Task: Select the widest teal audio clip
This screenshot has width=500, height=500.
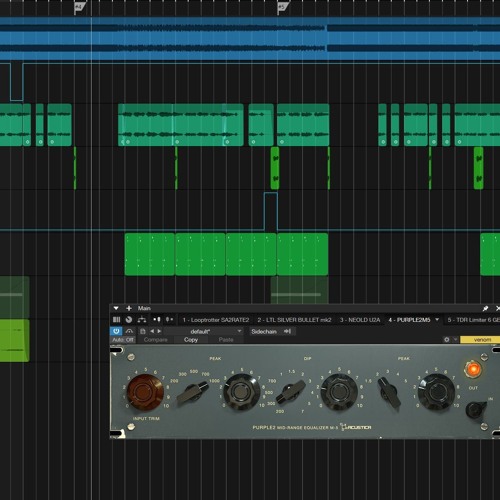Action: (x=181, y=125)
